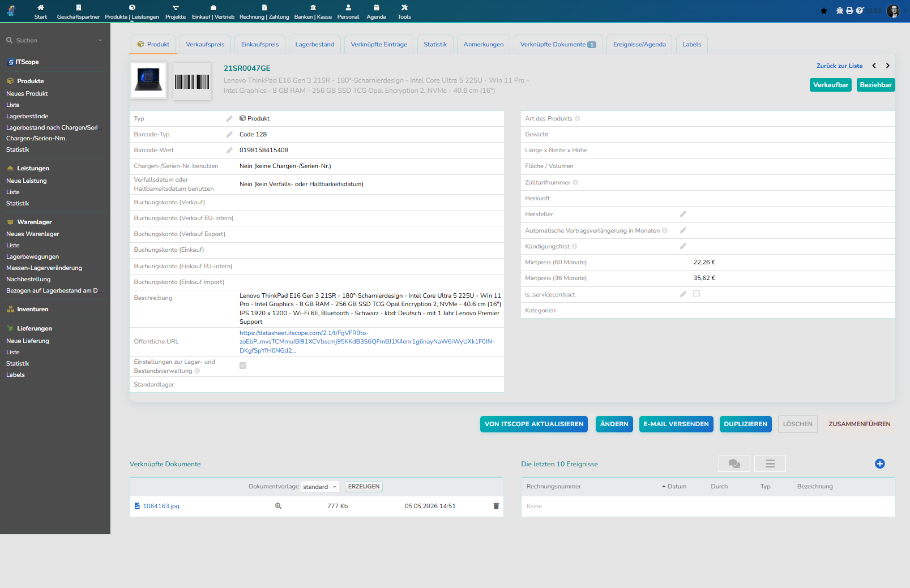Open Banken | Kasse top menu
Image resolution: width=910 pixels, height=588 pixels.
click(313, 11)
